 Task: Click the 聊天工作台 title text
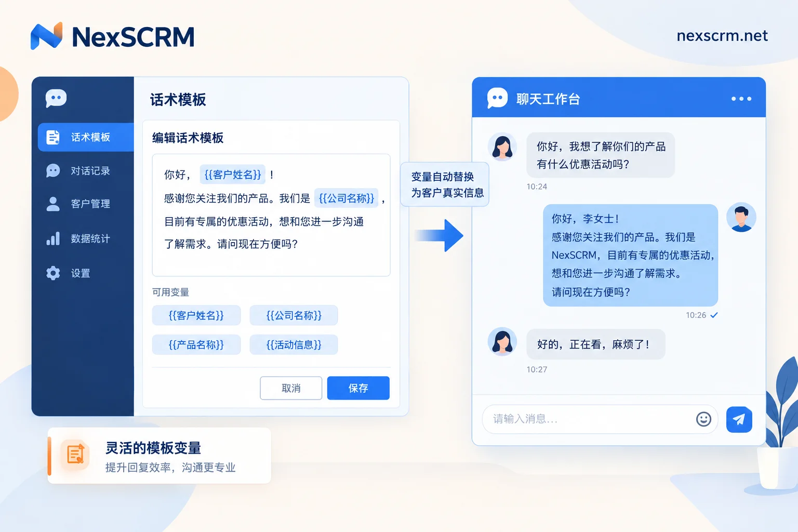[548, 99]
